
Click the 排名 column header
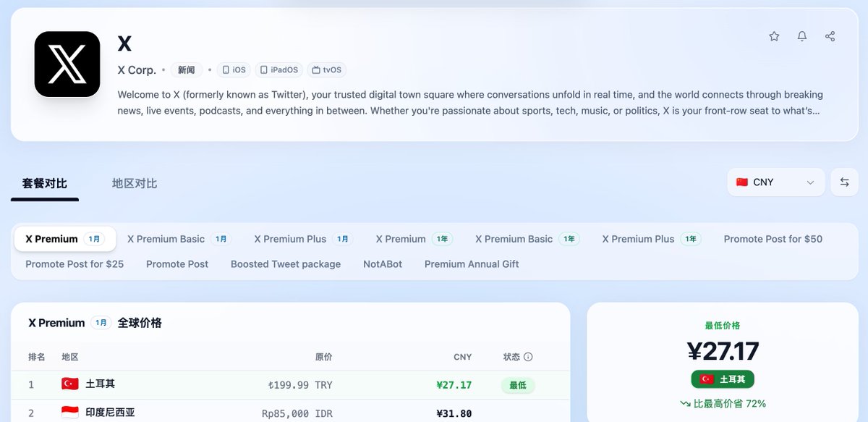pyautogui.click(x=37, y=357)
